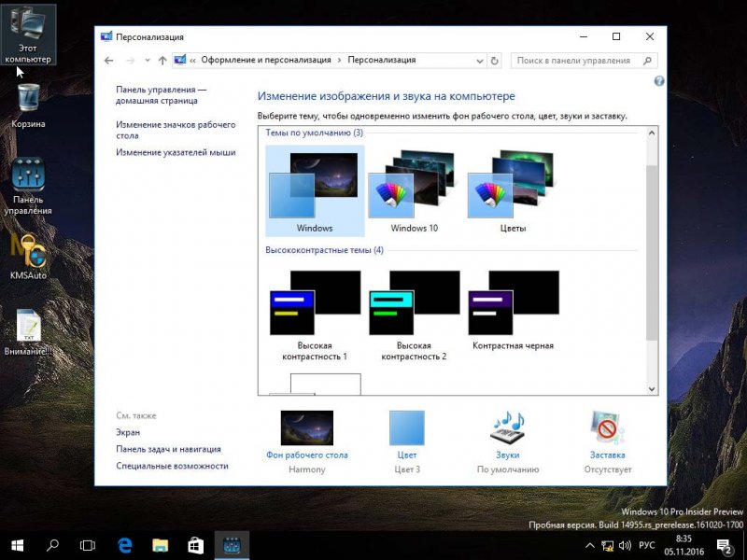Refresh the control panel page
The height and width of the screenshot is (560, 747).
pyautogui.click(x=495, y=61)
